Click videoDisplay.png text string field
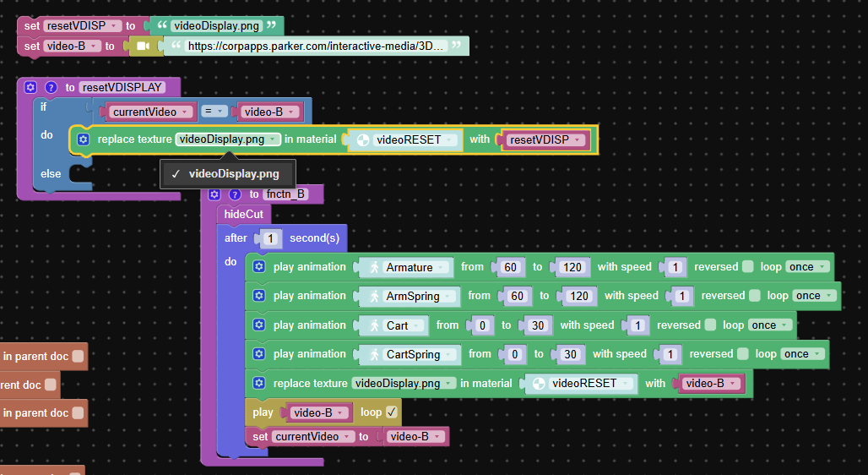The width and height of the screenshot is (868, 475). [x=216, y=26]
